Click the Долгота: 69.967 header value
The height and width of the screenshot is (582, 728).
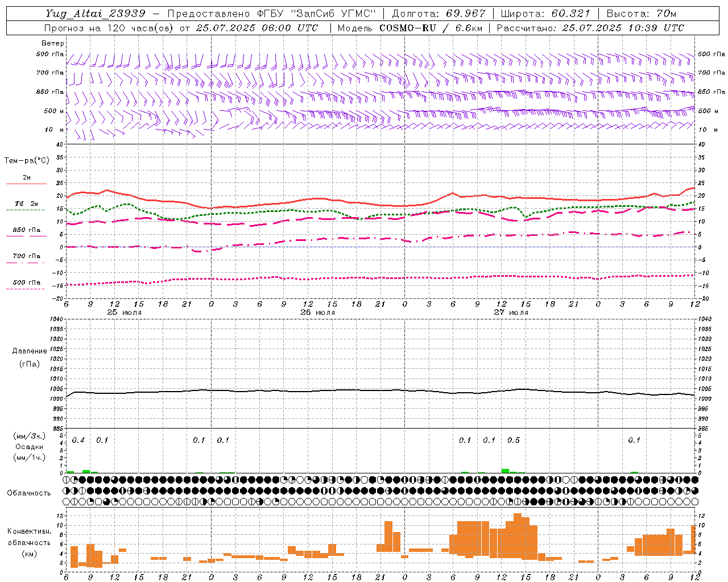[439, 13]
